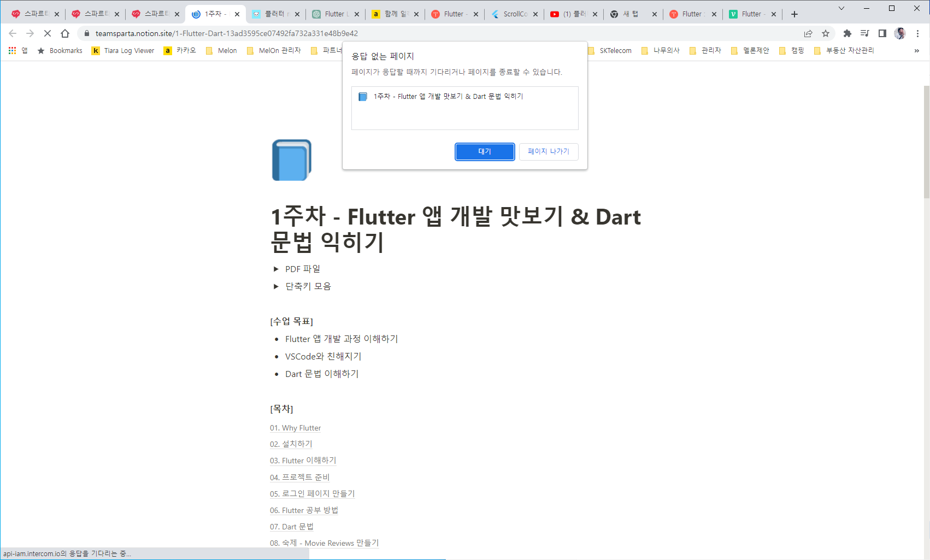
Task: Open the Melon bookmark folder
Action: [221, 50]
